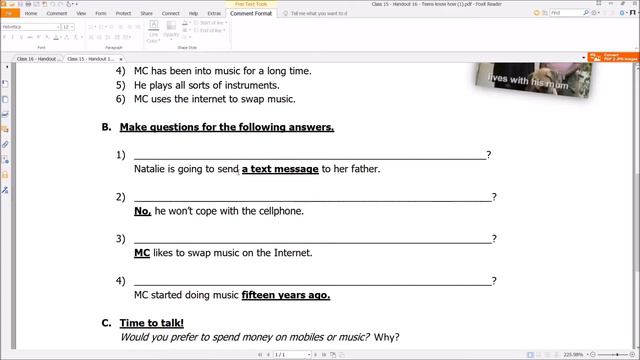Adjust the zoom slider handle
640x360 pixels.
tap(618, 355)
